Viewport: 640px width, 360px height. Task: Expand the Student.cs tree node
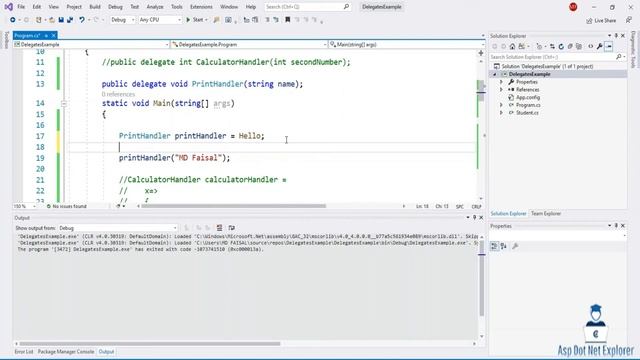click(502, 113)
